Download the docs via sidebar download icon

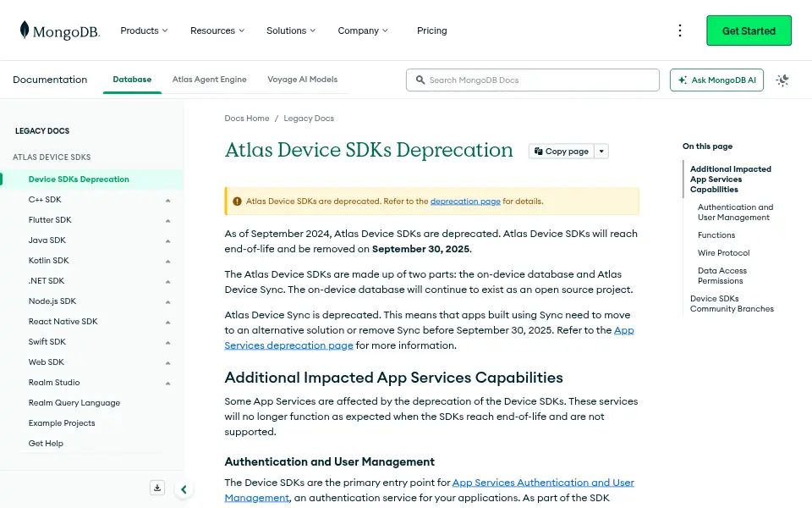point(157,488)
